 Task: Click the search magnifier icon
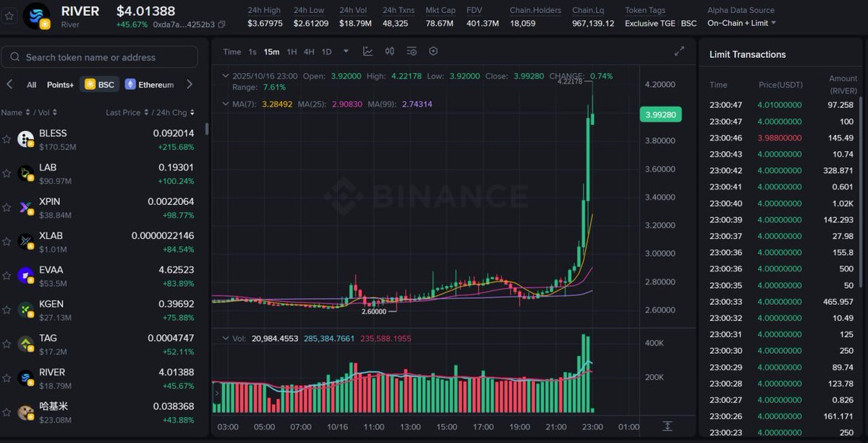(15, 57)
